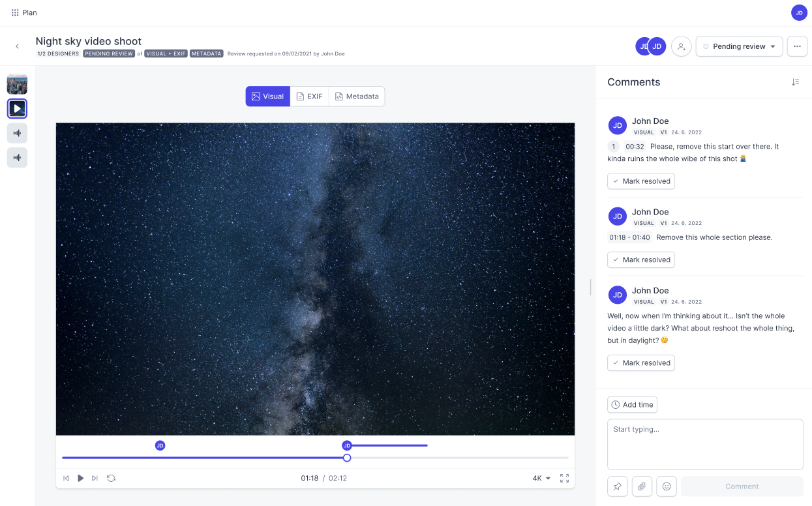812x506 pixels.
Task: Open the three-dot more options button
Action: (x=797, y=46)
